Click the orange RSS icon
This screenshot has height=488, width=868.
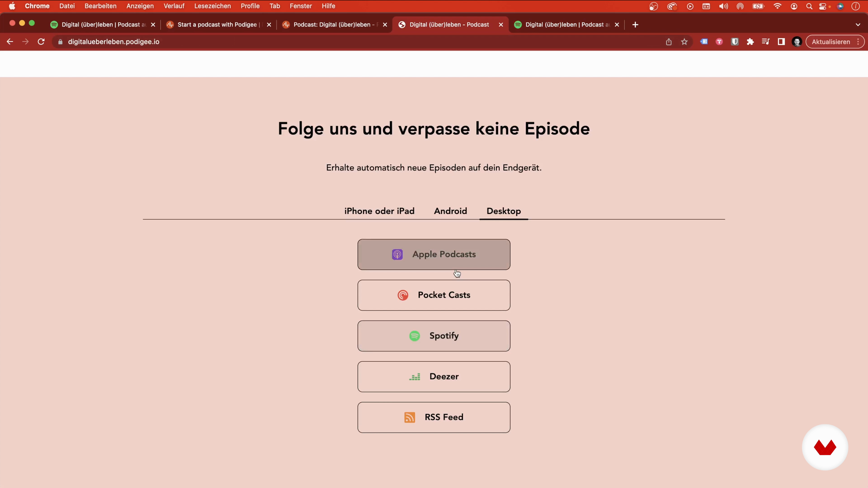(409, 417)
